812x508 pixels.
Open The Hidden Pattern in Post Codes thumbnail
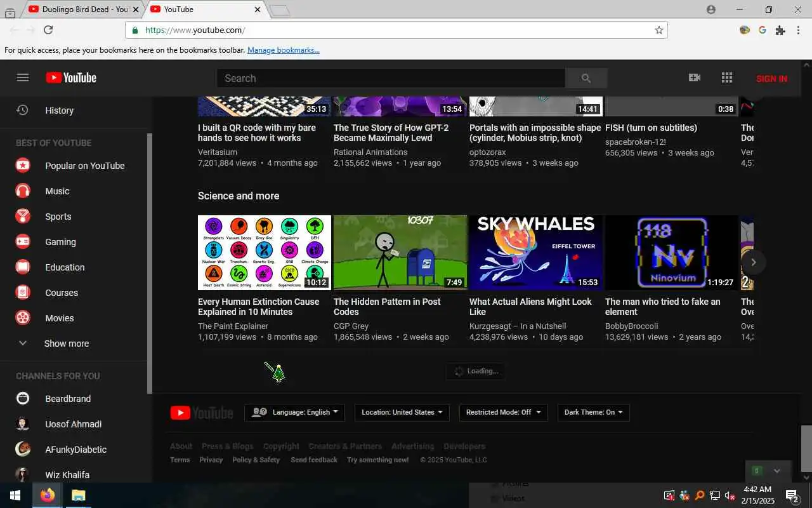[x=400, y=253]
